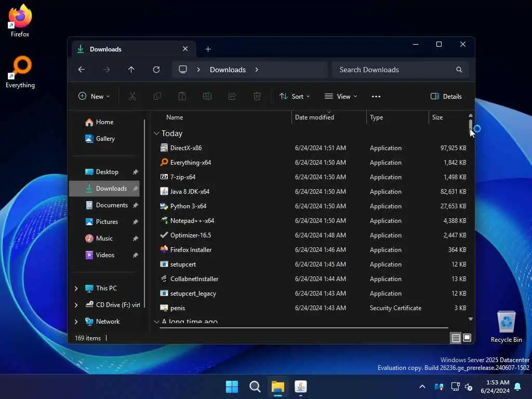Click scroll down arrow of file list

click(x=471, y=319)
